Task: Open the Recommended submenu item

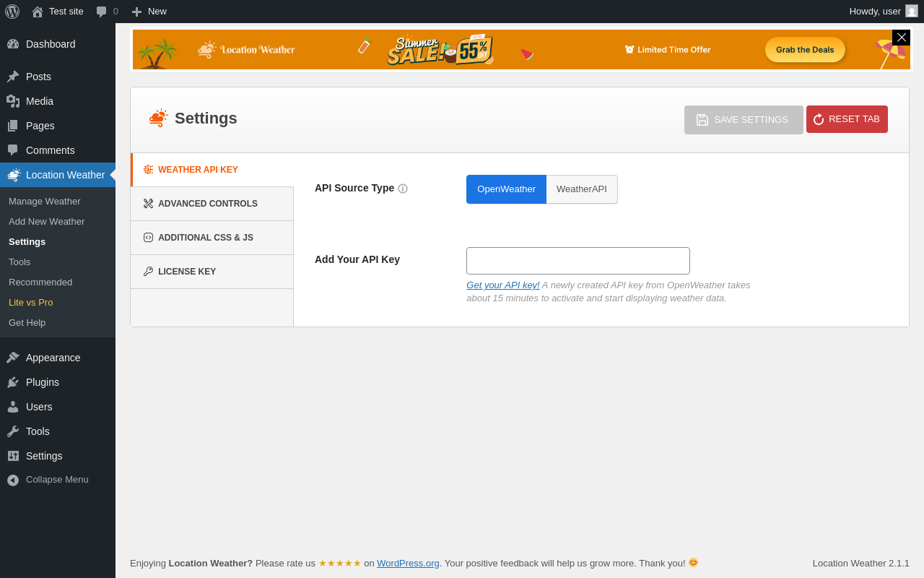Action: point(40,282)
